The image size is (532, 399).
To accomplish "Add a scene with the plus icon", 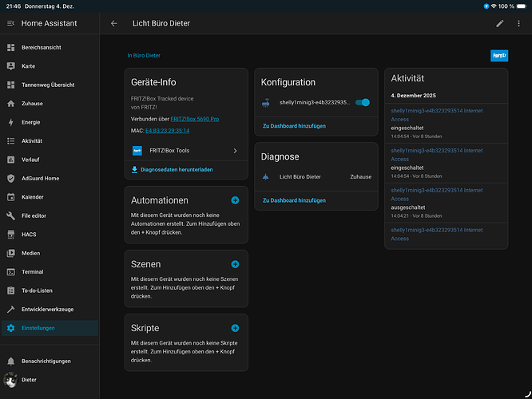I will [x=235, y=264].
